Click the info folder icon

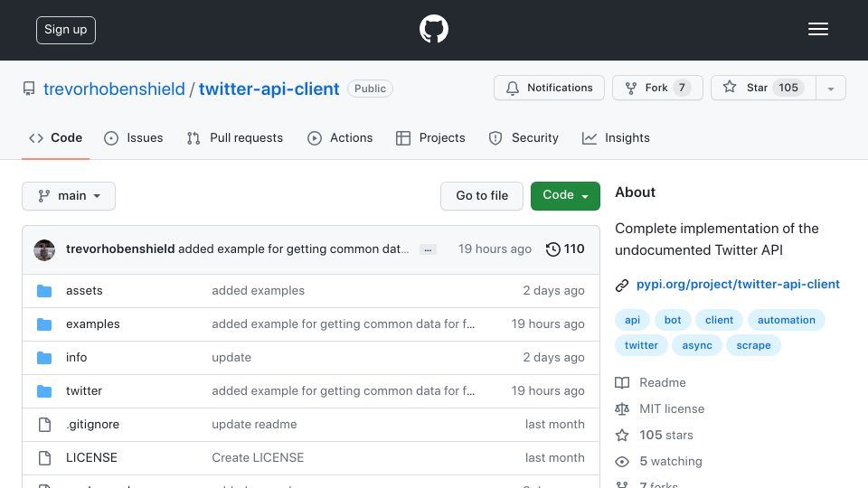pyautogui.click(x=44, y=358)
